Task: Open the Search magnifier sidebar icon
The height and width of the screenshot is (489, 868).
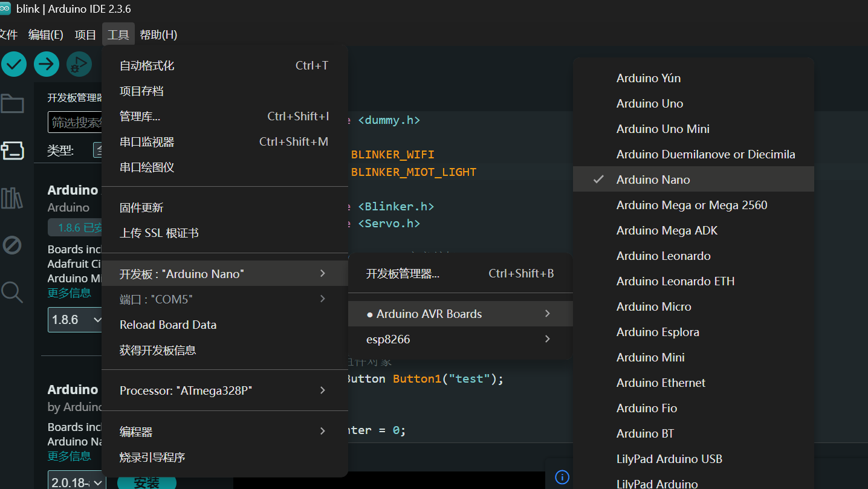Action: [12, 292]
